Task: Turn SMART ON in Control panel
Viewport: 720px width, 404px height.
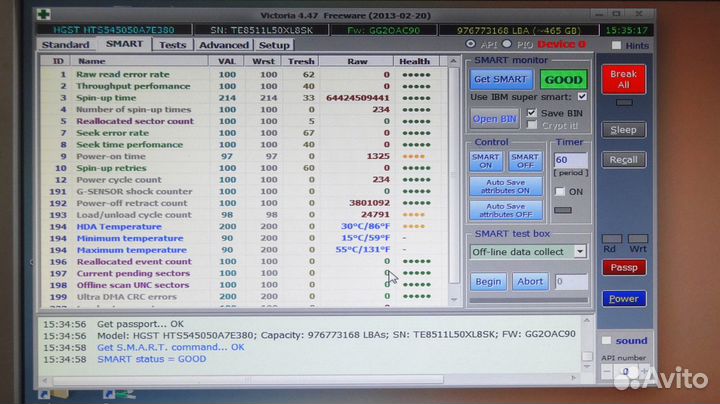Action: click(x=486, y=161)
